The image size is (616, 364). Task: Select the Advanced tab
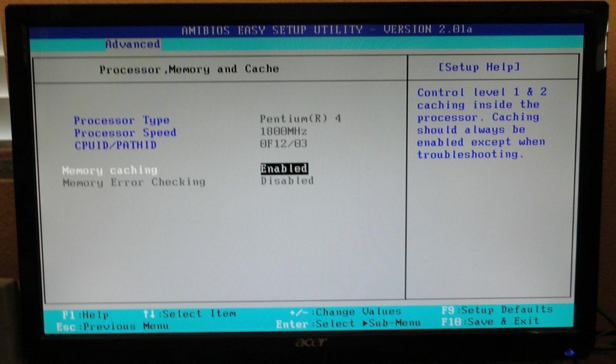pos(132,44)
